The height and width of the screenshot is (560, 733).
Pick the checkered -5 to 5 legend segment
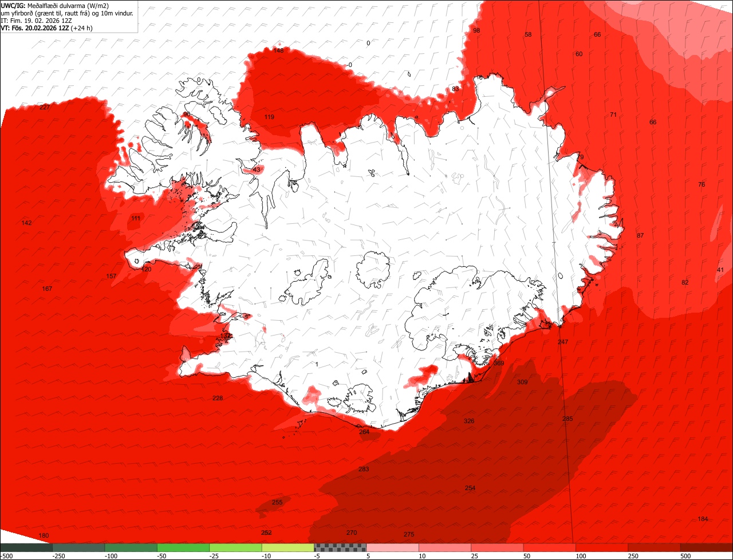(x=340, y=547)
